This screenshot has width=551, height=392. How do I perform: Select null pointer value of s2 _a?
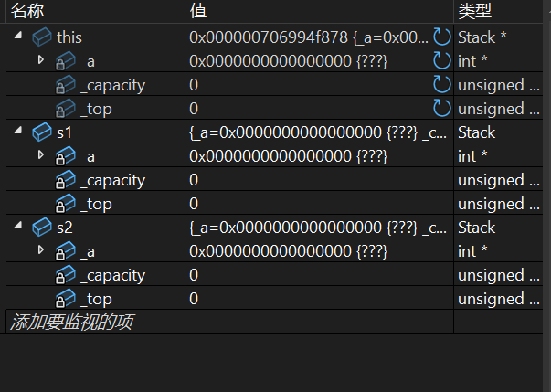pos(288,251)
